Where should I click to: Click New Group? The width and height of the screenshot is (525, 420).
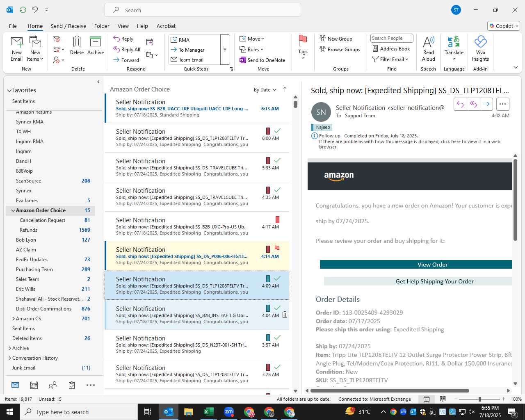click(336, 39)
